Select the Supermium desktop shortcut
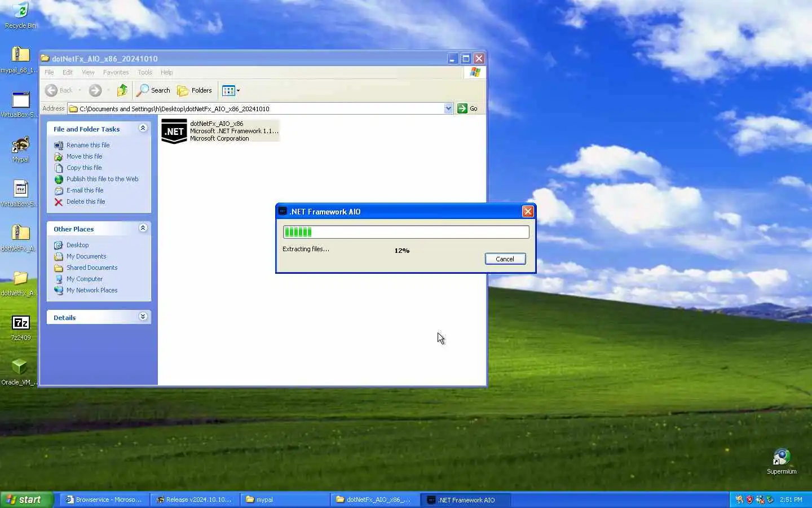This screenshot has width=812, height=508. tap(781, 461)
